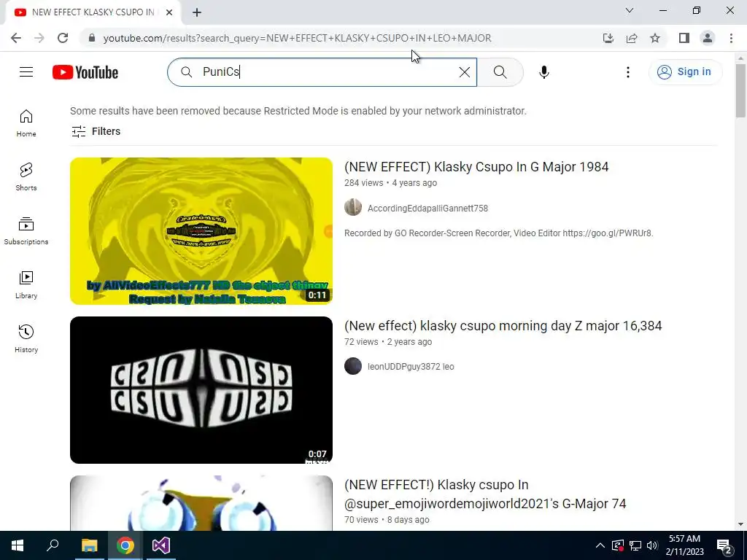Open the black Csupo morning day thumbnail

point(201,390)
